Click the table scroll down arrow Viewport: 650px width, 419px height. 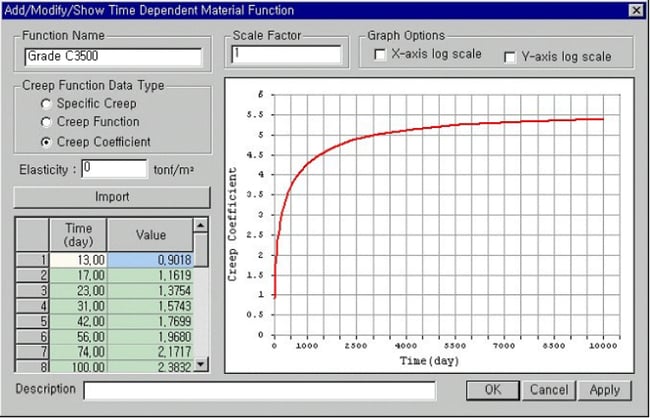coord(201,364)
